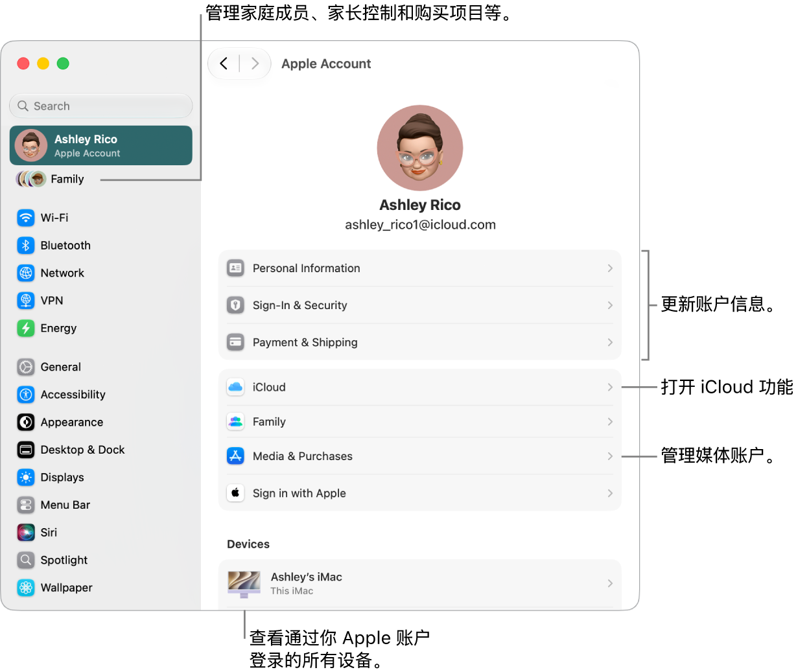The height and width of the screenshot is (672, 809).
Task: Click the iCloud cloud icon
Action: pos(235,387)
